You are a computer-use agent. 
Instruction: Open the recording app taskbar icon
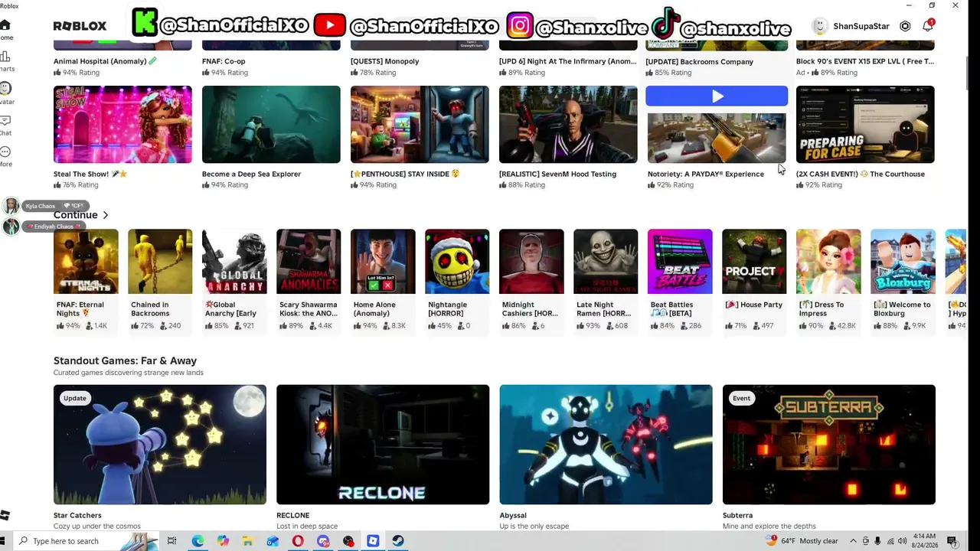(x=348, y=541)
